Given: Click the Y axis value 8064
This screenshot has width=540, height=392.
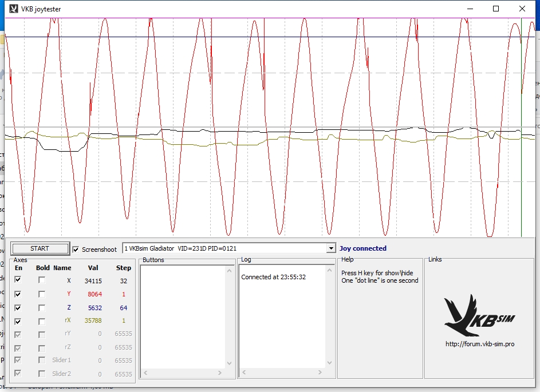Looking at the screenshot, I should pos(94,294).
